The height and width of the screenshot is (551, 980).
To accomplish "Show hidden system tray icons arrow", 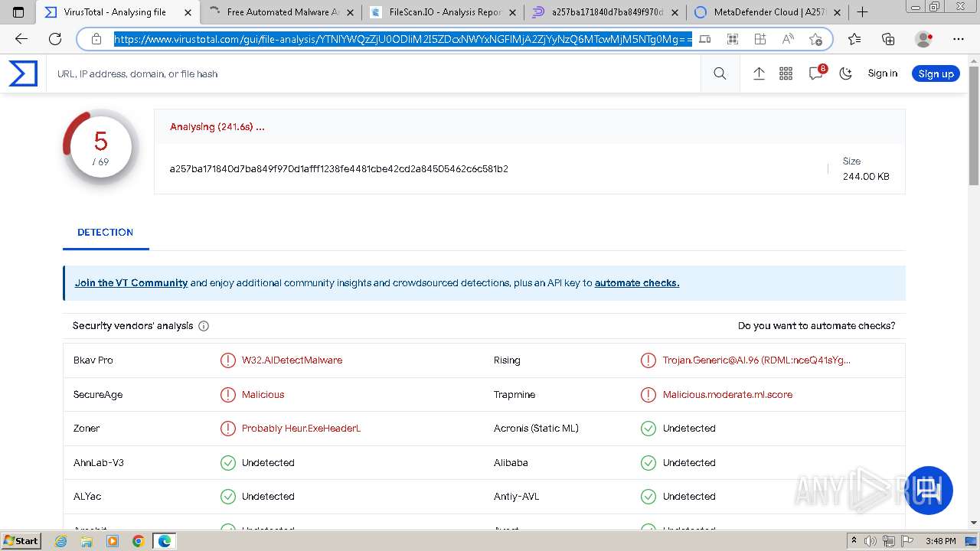I will (854, 541).
